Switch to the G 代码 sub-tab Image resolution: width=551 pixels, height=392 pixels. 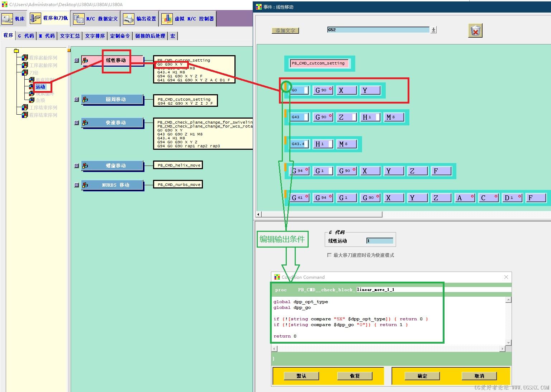[26, 36]
